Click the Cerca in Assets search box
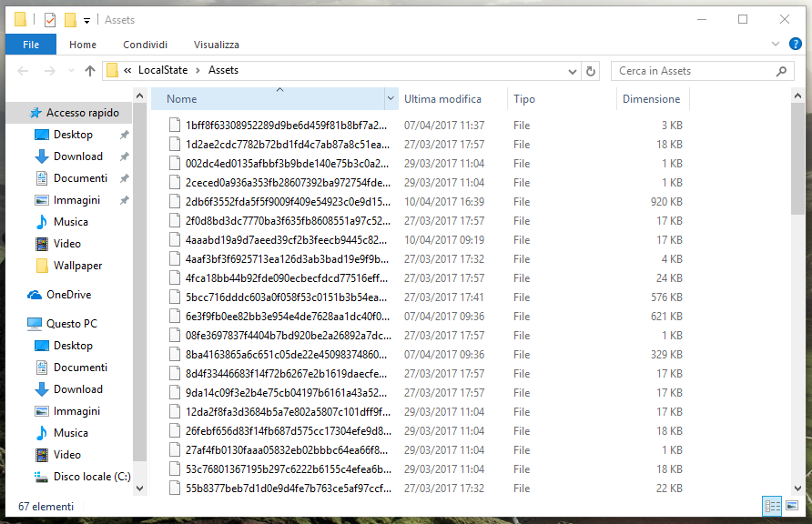The image size is (812, 524). pyautogui.click(x=692, y=71)
